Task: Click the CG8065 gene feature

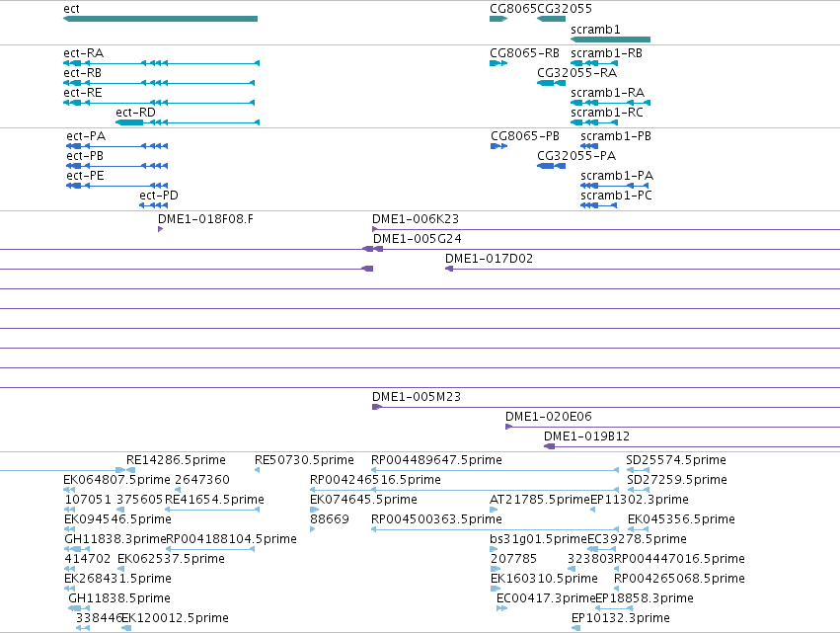Action: tap(498, 19)
